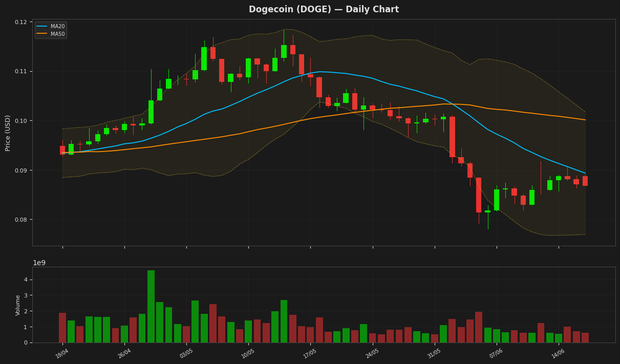The height and width of the screenshot is (364, 620).
Task: Select the MA50 legend label
Action: (x=58, y=34)
